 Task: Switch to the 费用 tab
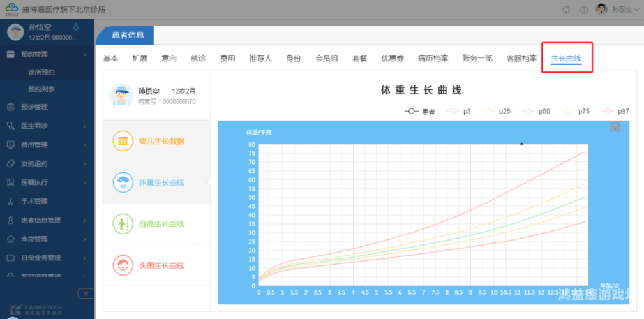click(x=227, y=58)
